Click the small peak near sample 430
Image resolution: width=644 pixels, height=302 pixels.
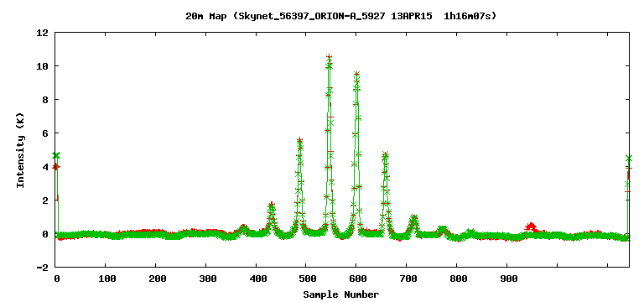click(271, 205)
